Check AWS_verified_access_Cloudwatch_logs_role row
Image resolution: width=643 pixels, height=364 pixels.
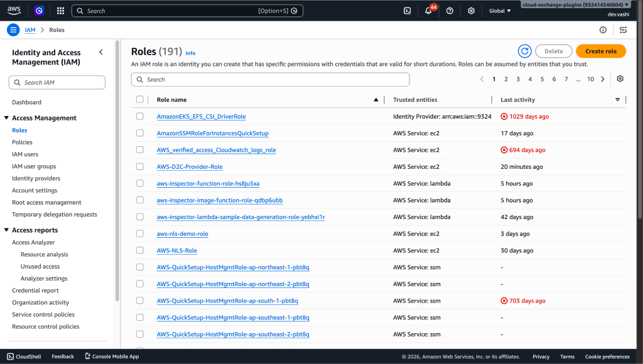(140, 149)
